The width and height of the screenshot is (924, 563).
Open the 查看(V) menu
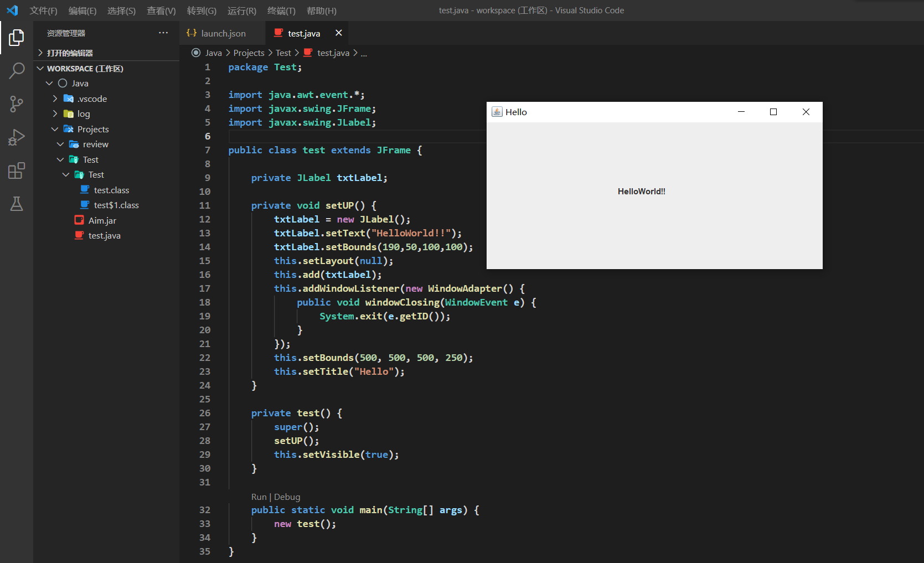click(161, 11)
